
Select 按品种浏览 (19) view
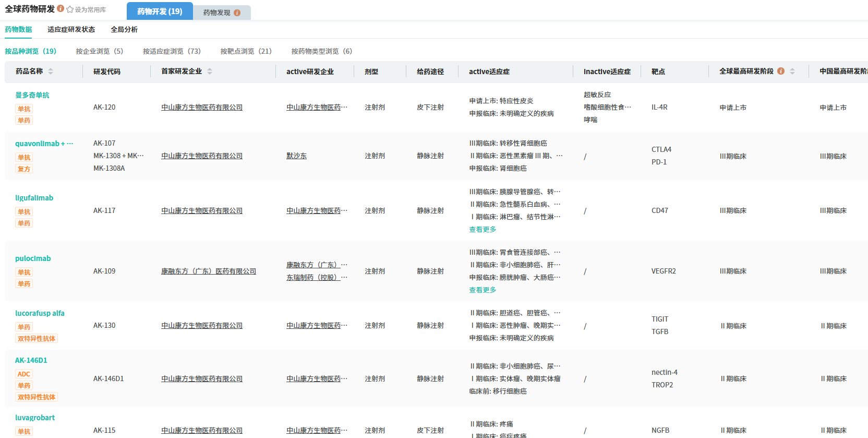(x=31, y=51)
